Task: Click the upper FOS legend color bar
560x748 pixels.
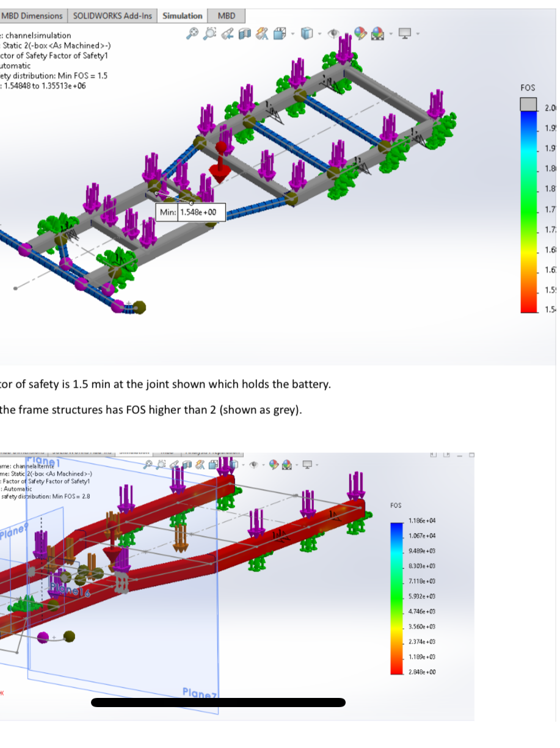Action: pyautogui.click(x=528, y=211)
